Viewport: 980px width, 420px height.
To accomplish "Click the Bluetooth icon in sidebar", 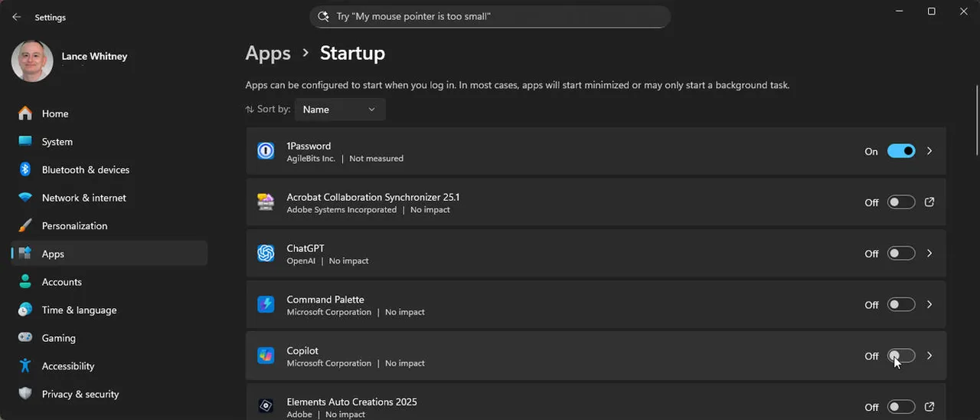I will (25, 169).
